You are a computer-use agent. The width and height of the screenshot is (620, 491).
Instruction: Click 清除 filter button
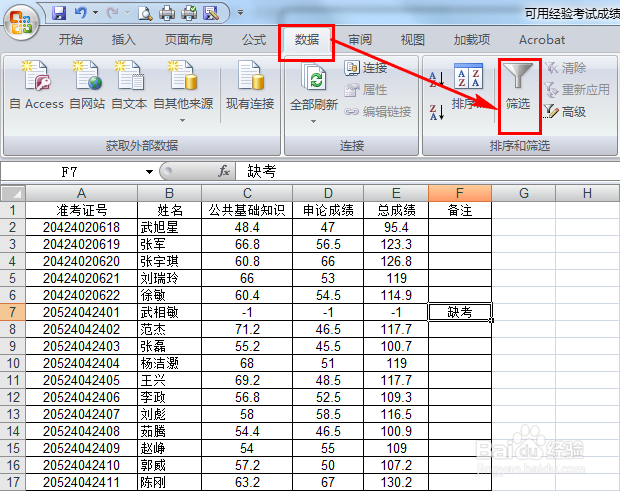click(x=565, y=68)
